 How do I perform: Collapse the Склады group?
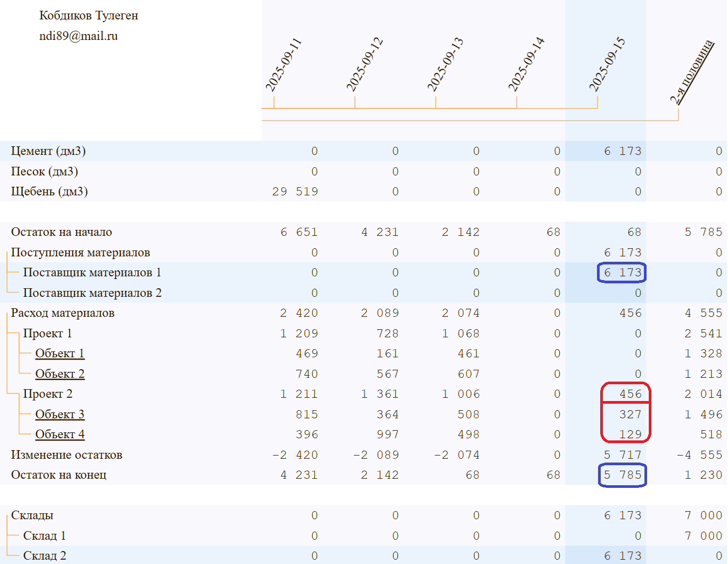pos(32,515)
